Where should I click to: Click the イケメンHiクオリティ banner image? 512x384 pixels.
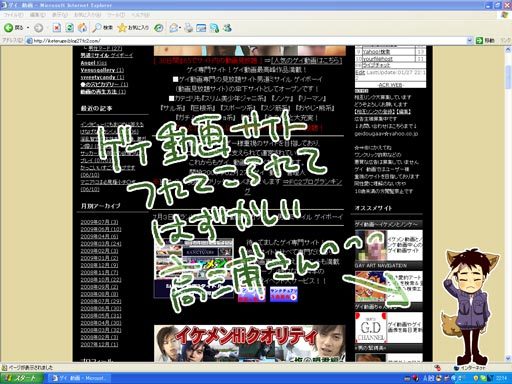click(250, 343)
